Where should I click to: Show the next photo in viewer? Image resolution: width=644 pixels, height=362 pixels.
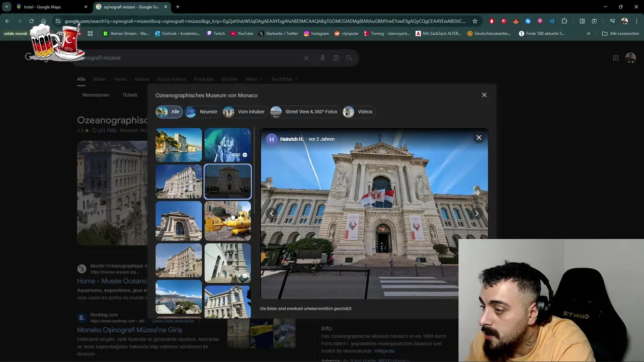[477, 214]
